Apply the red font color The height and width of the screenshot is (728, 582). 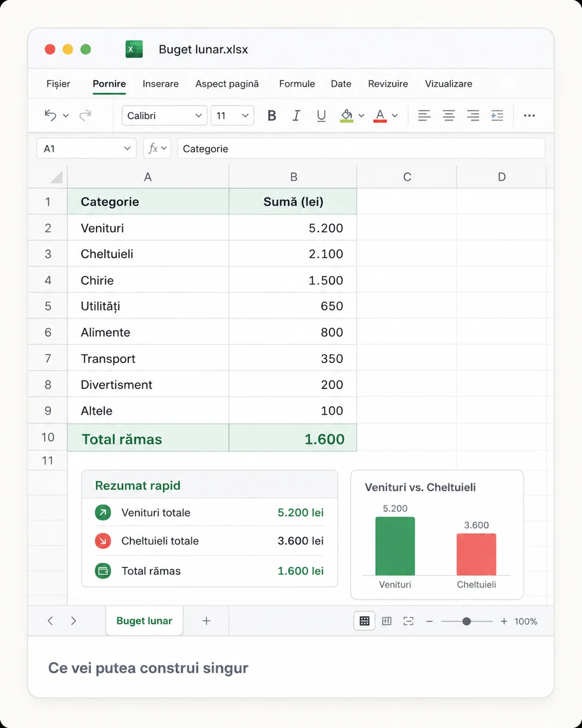(380, 115)
